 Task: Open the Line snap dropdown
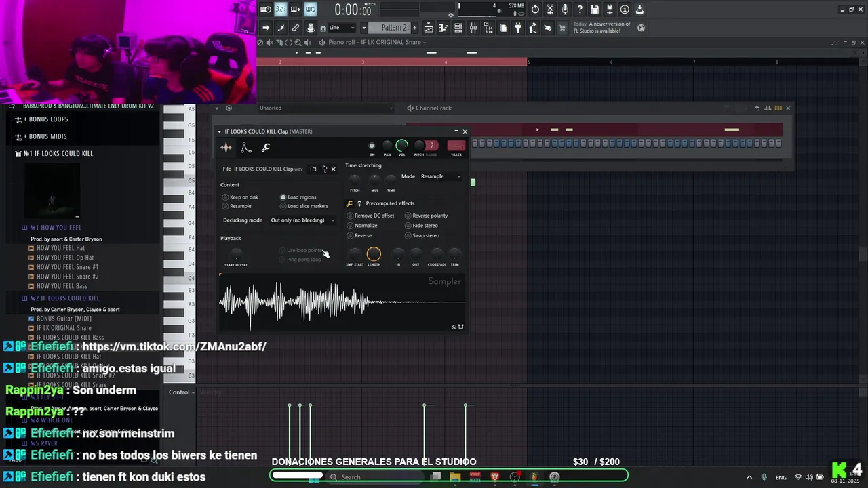pyautogui.click(x=342, y=28)
